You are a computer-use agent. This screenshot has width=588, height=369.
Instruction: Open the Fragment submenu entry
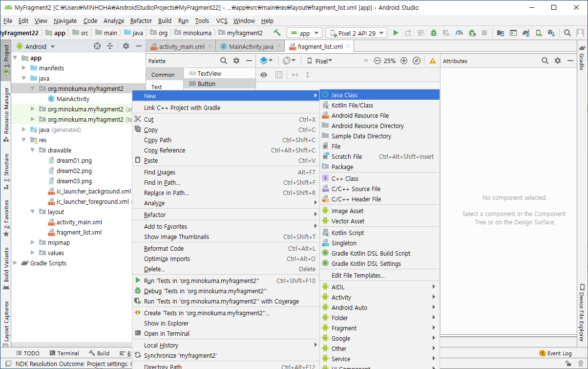(379, 328)
